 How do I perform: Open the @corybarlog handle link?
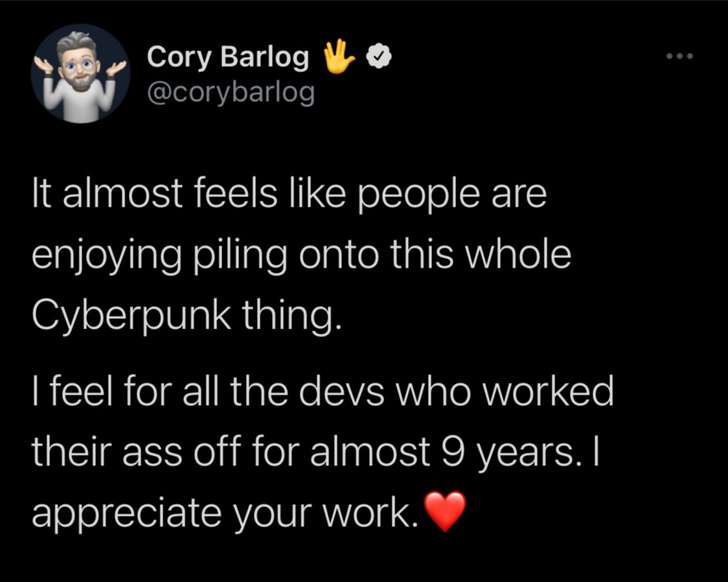pos(231,93)
